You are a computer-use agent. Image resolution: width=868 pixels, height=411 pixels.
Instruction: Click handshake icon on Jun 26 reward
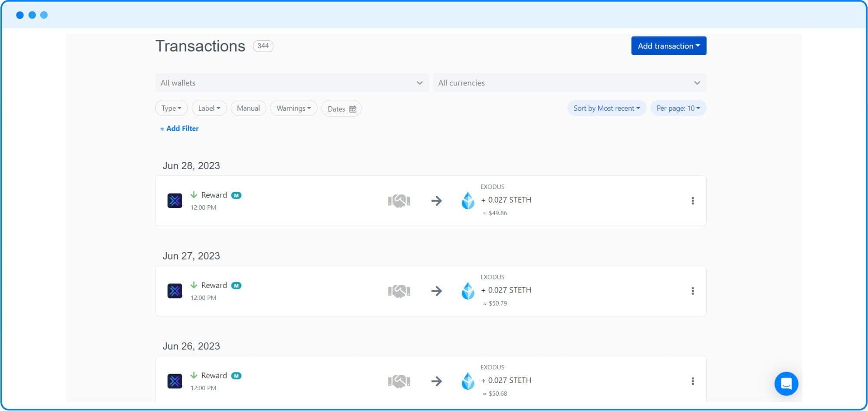[399, 381]
